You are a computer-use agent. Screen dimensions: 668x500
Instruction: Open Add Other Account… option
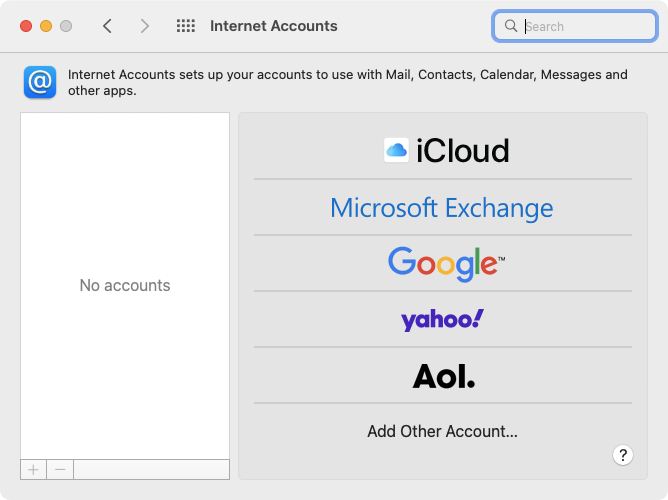click(x=442, y=432)
